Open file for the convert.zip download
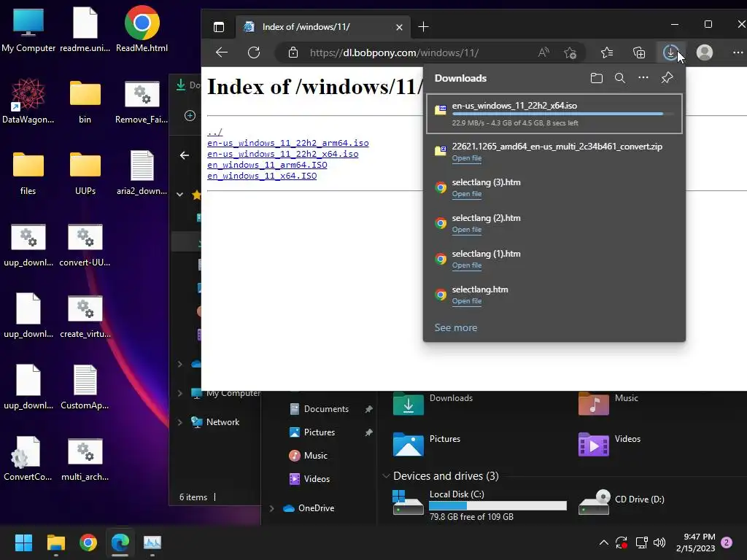The width and height of the screenshot is (747, 560). tap(467, 158)
